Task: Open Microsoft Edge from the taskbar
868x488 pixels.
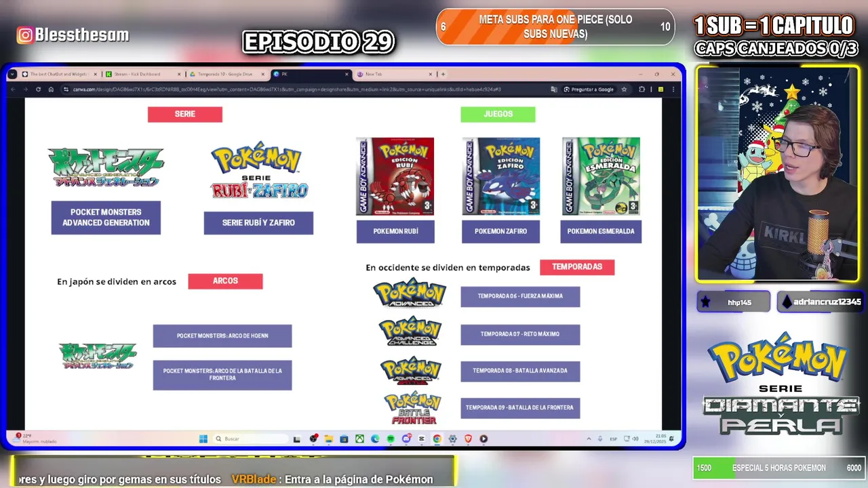Action: pos(375,439)
